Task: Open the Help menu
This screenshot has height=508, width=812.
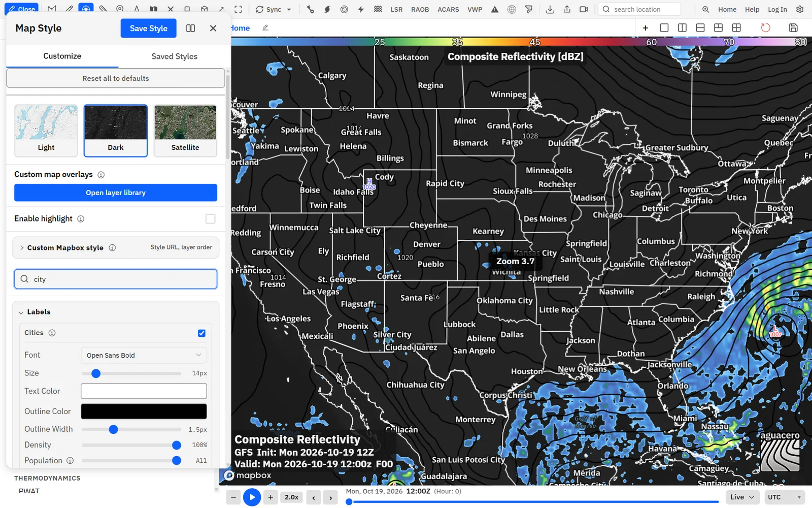Action: [x=752, y=9]
